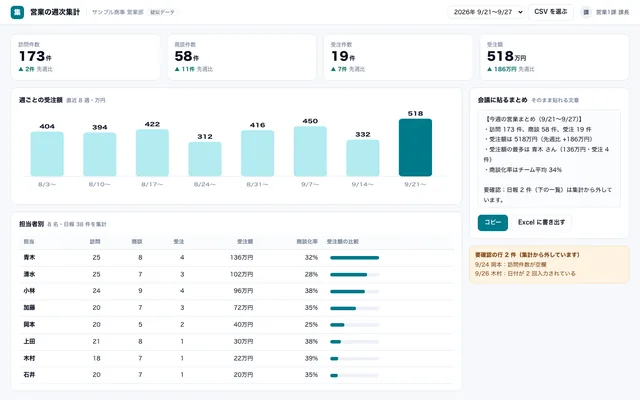Click the CSV を選ぶ button
Image resolution: width=640 pixels, height=400 pixels.
[551, 12]
